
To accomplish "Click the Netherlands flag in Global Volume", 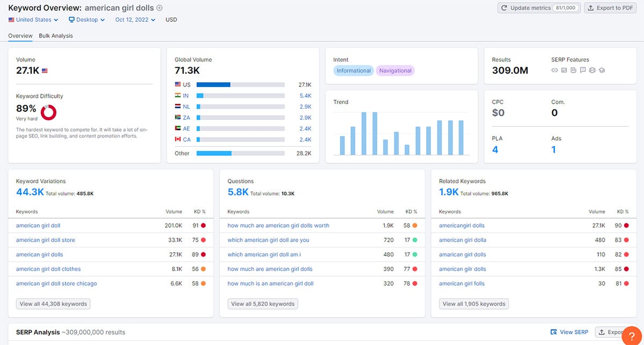I will point(178,106).
